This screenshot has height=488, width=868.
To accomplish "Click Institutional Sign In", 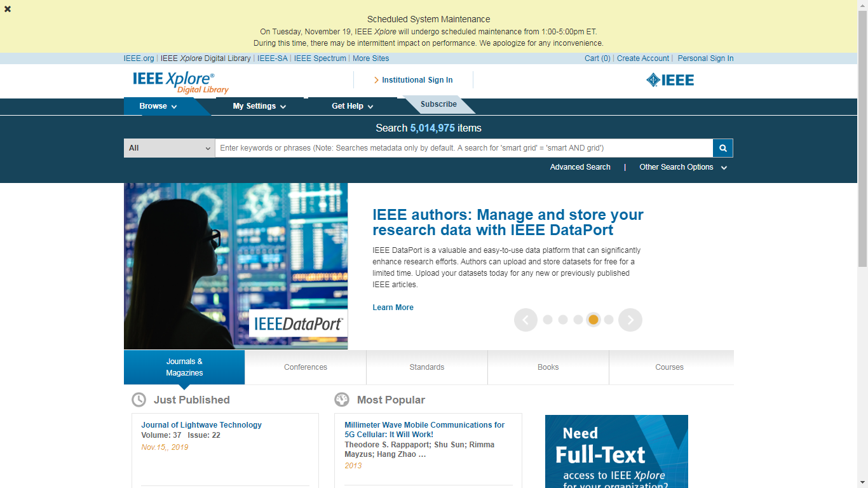I will [x=413, y=80].
